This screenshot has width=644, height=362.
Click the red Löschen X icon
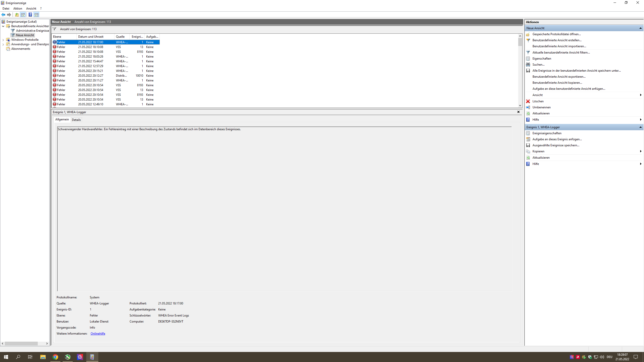tap(528, 101)
